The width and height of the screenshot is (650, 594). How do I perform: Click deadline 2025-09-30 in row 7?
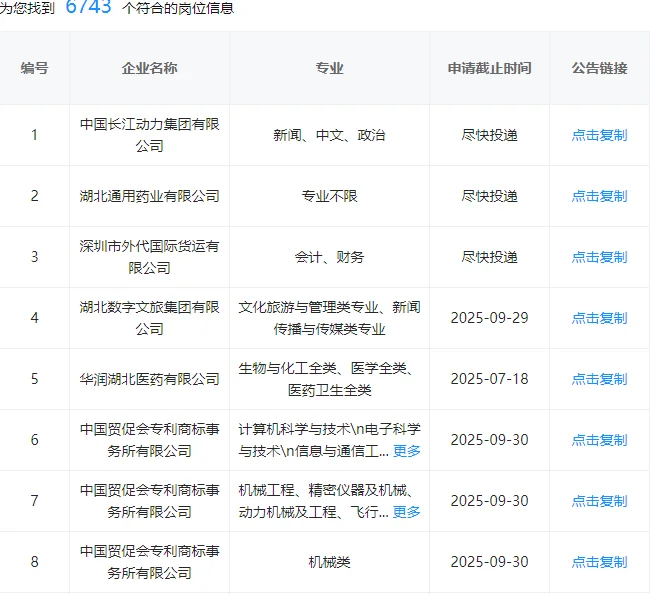(x=490, y=501)
